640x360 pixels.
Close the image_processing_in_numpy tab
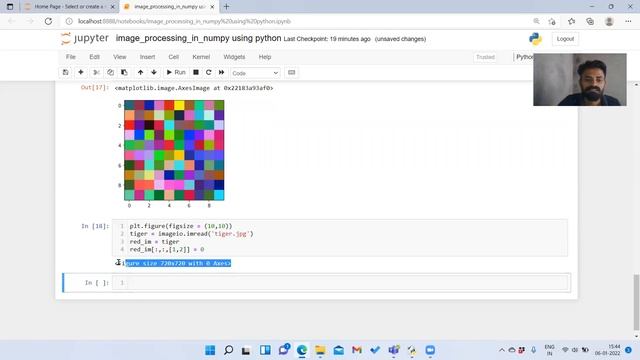[x=212, y=7]
